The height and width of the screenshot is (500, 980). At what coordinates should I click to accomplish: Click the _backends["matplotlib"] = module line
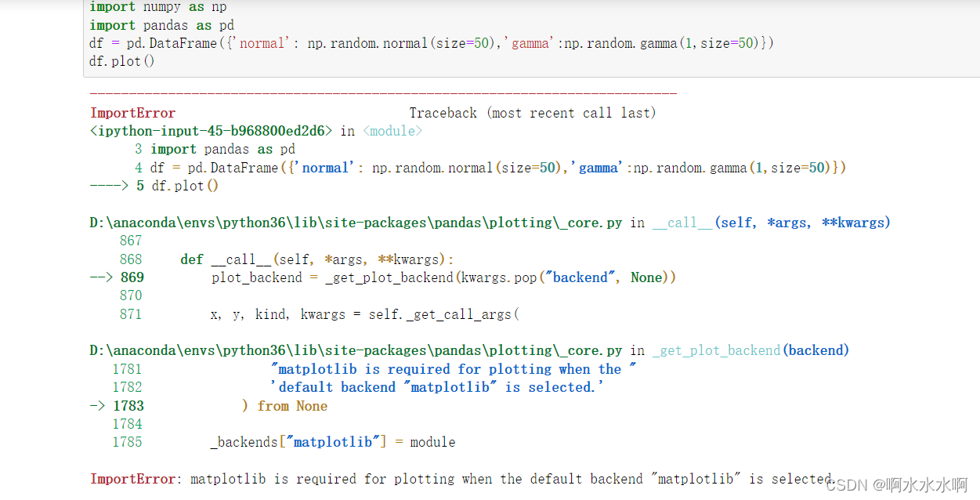pyautogui.click(x=333, y=442)
